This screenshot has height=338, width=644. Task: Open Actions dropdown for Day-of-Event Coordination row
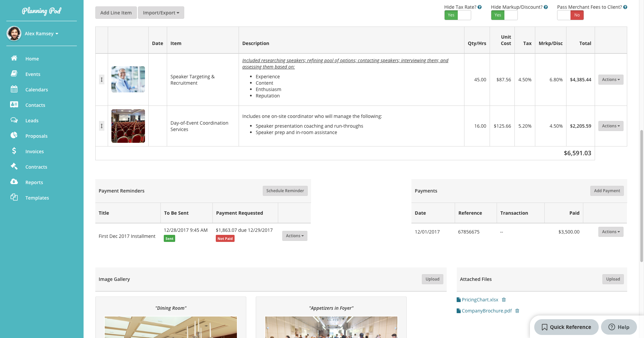coord(610,126)
